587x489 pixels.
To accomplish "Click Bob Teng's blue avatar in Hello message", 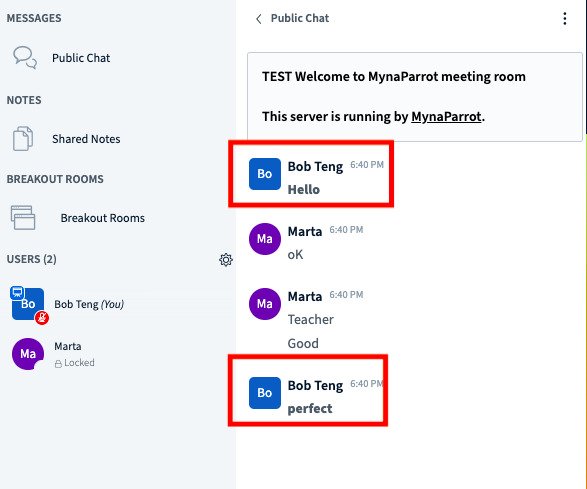I will 265,174.
